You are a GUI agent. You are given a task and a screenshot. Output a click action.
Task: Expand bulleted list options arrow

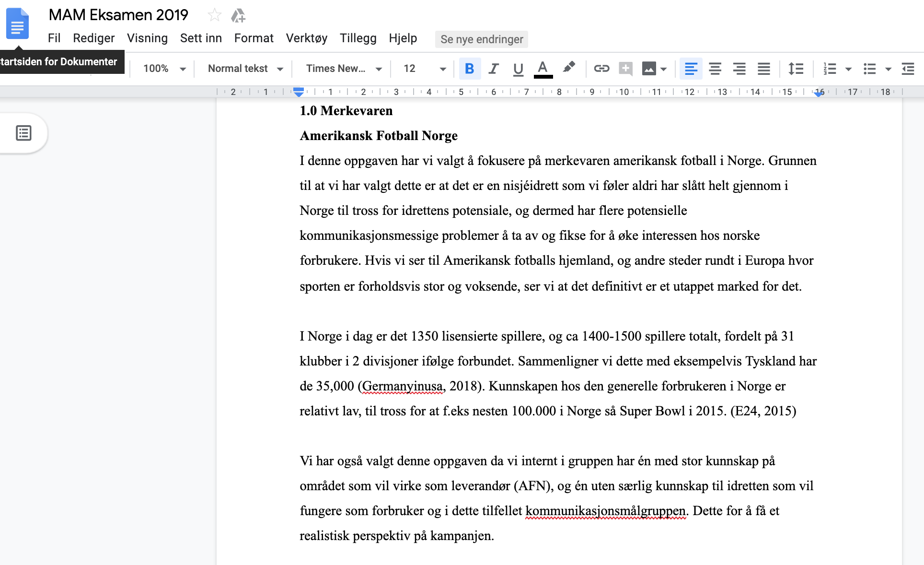click(x=888, y=69)
